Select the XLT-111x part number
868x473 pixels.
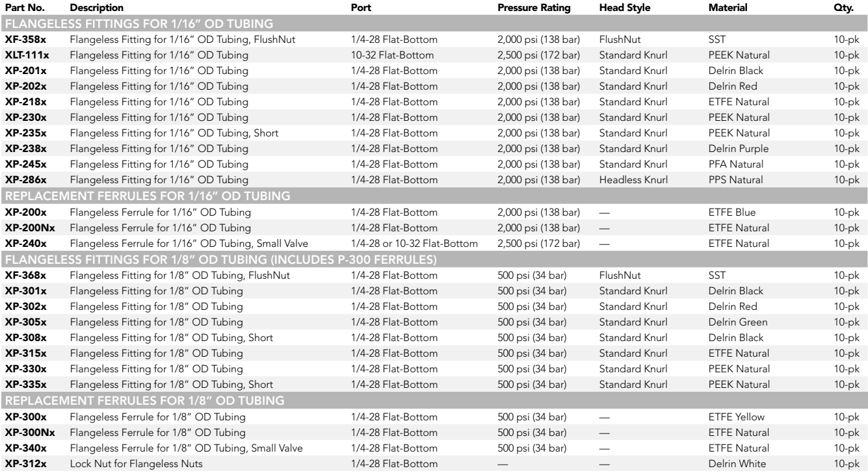click(23, 55)
